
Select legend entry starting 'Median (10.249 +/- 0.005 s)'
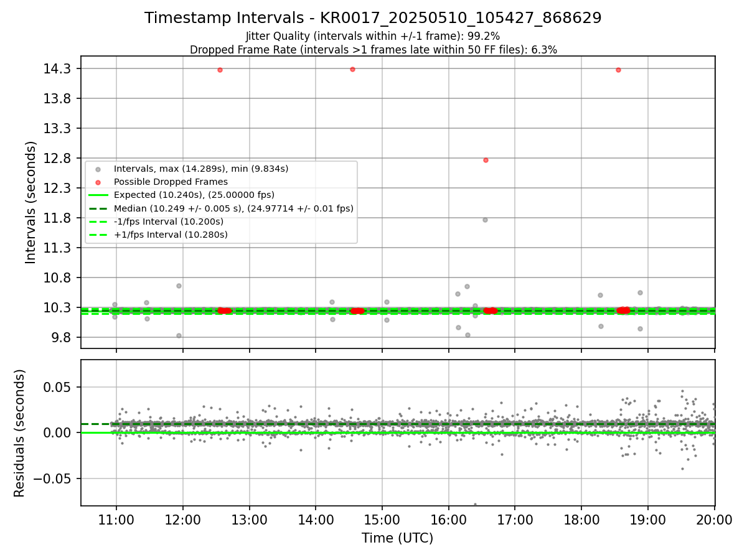tap(233, 208)
